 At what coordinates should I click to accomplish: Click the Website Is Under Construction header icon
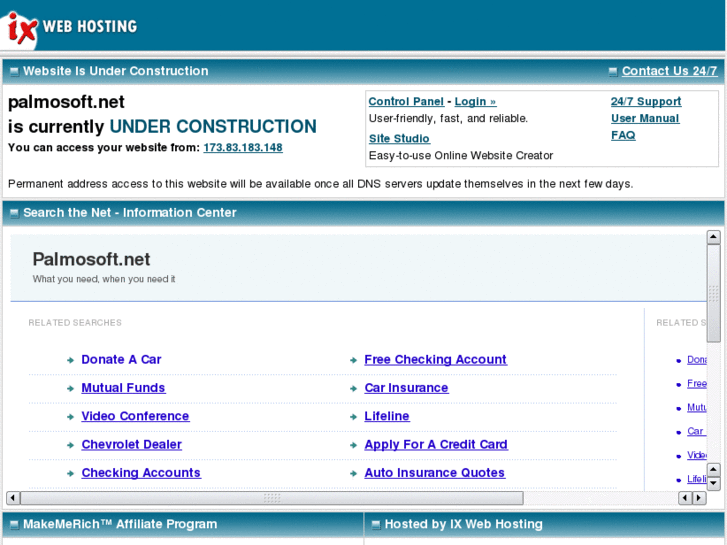pos(14,71)
